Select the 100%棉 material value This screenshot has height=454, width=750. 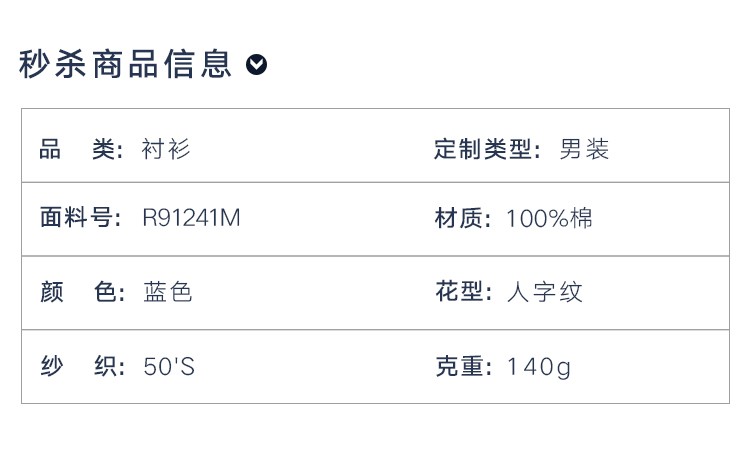[549, 218]
